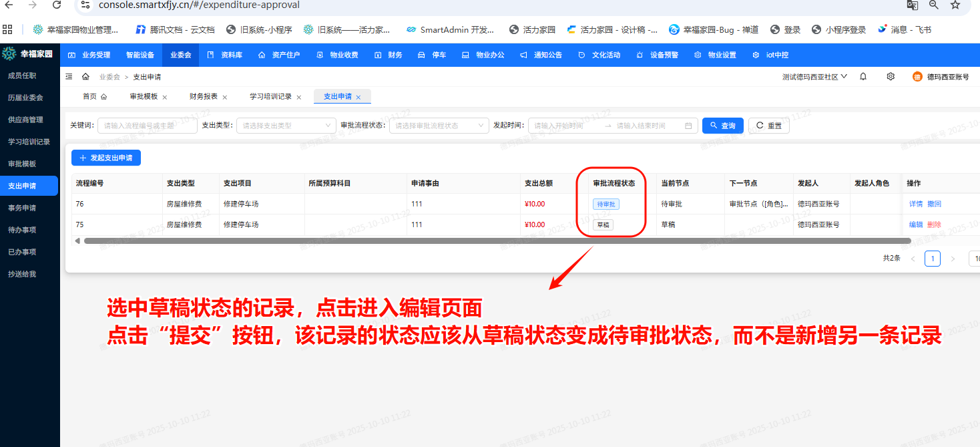The image size is (980, 447).
Task: Click calendar icon in date range field
Action: click(688, 126)
